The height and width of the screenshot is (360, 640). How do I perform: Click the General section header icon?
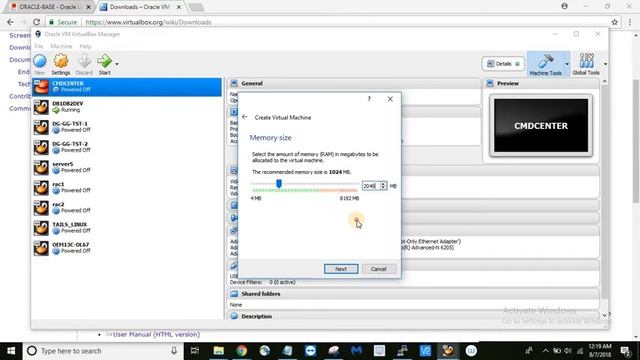coord(234,83)
